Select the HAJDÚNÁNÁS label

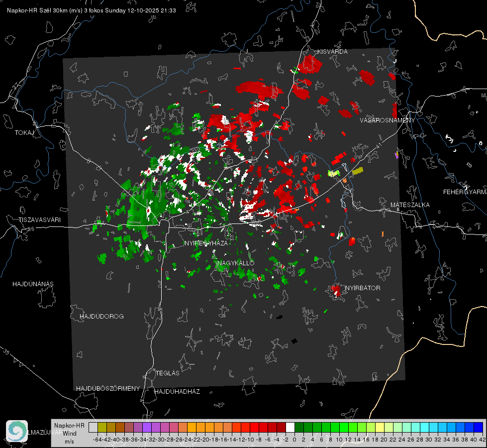(33, 284)
